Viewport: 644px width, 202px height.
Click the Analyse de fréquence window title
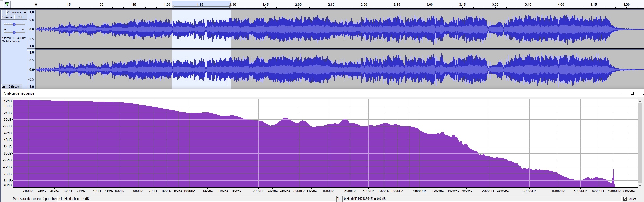(19, 93)
